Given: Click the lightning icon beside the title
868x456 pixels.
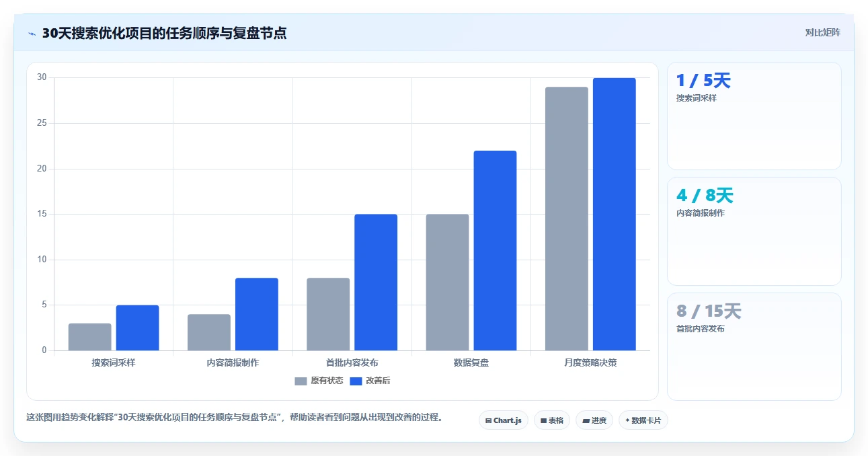Looking at the screenshot, I should [32, 34].
